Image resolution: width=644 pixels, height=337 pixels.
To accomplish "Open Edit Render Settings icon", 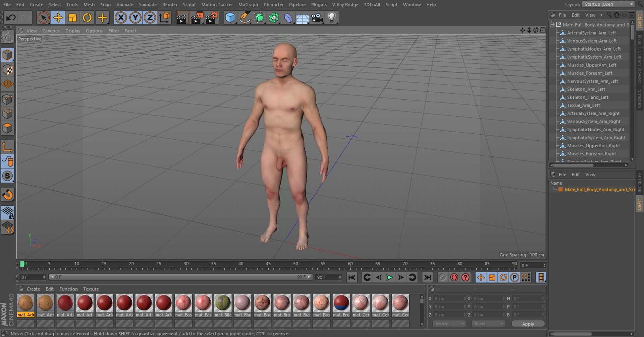I will (x=212, y=17).
